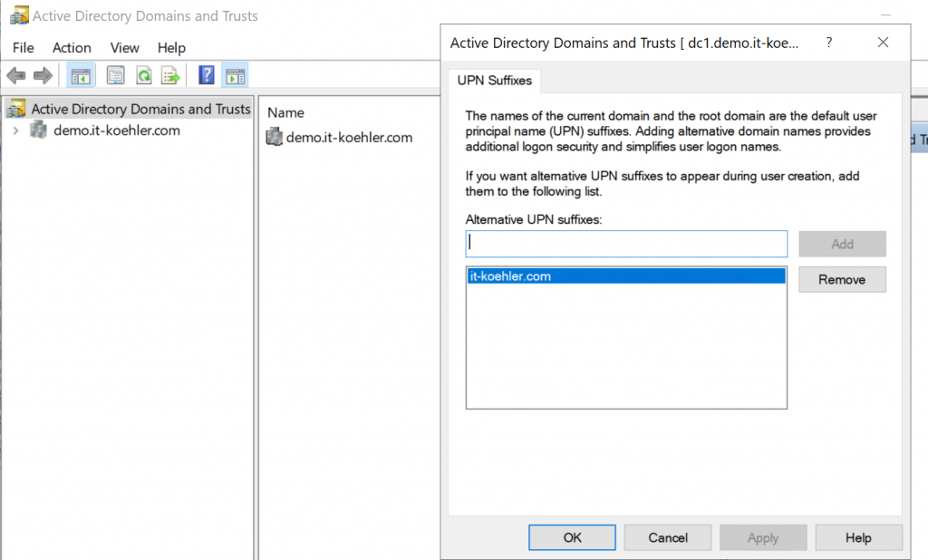Click the Cancel button
The height and width of the screenshot is (560, 928).
tap(667, 536)
